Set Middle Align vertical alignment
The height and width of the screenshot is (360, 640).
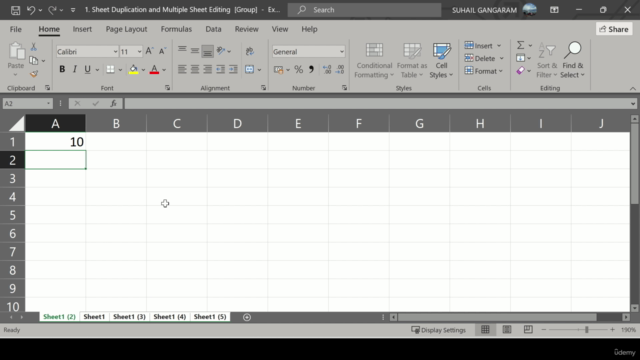[195, 51]
